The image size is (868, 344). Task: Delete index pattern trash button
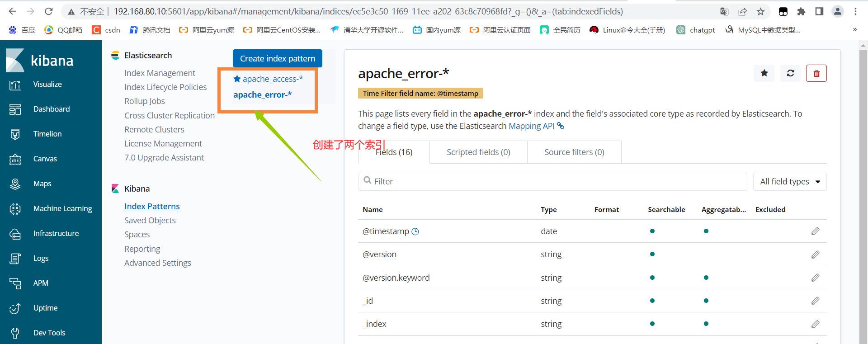[x=816, y=73]
